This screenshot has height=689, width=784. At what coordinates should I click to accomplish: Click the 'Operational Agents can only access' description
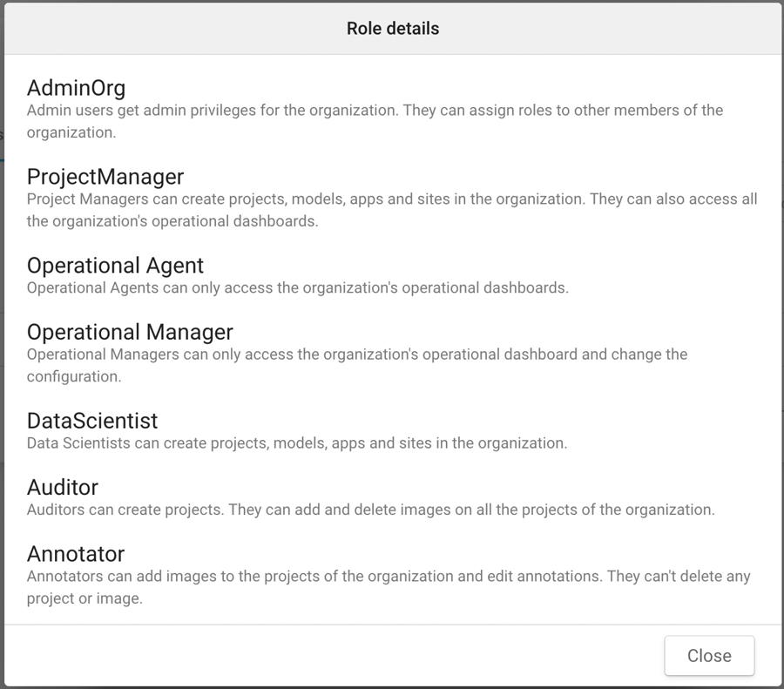coord(297,287)
